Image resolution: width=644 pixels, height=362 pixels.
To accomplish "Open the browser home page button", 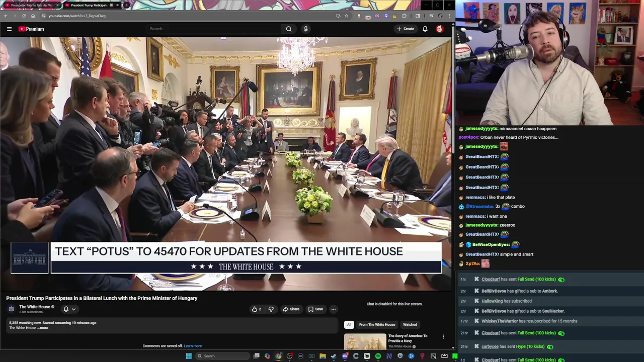I will [x=33, y=16].
